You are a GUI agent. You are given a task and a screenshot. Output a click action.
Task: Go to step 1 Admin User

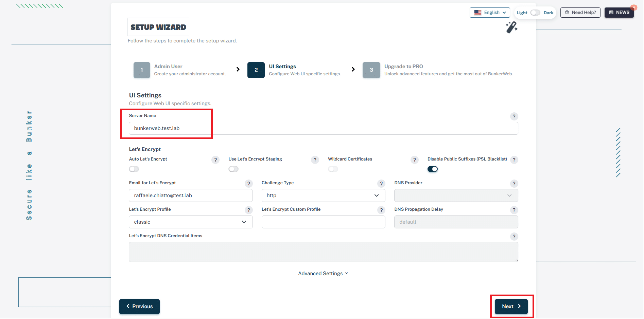pyautogui.click(x=142, y=70)
